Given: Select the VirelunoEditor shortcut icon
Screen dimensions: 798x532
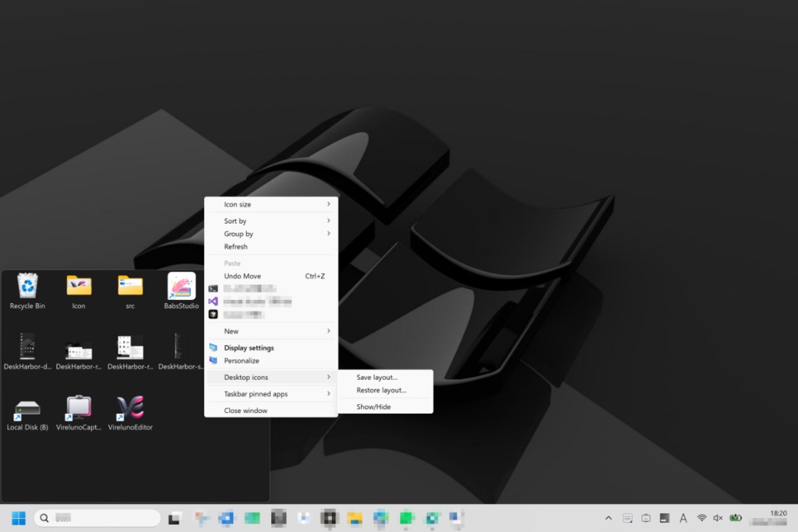Looking at the screenshot, I should pyautogui.click(x=130, y=413).
